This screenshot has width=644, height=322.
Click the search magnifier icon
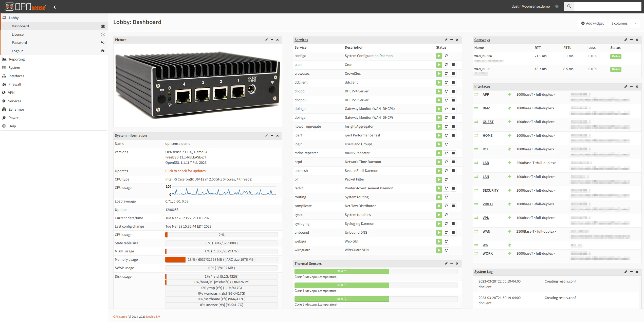[569, 6]
